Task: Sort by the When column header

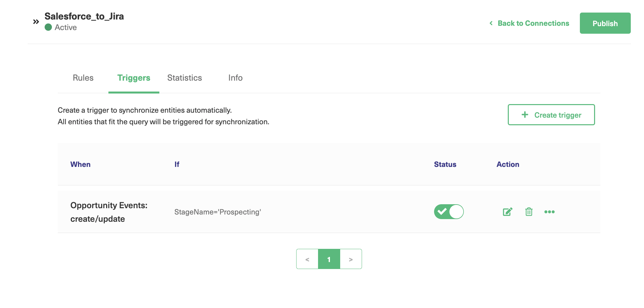Action: click(80, 164)
